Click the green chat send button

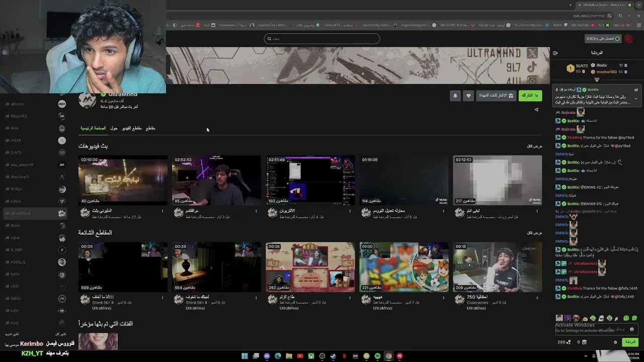(x=630, y=342)
